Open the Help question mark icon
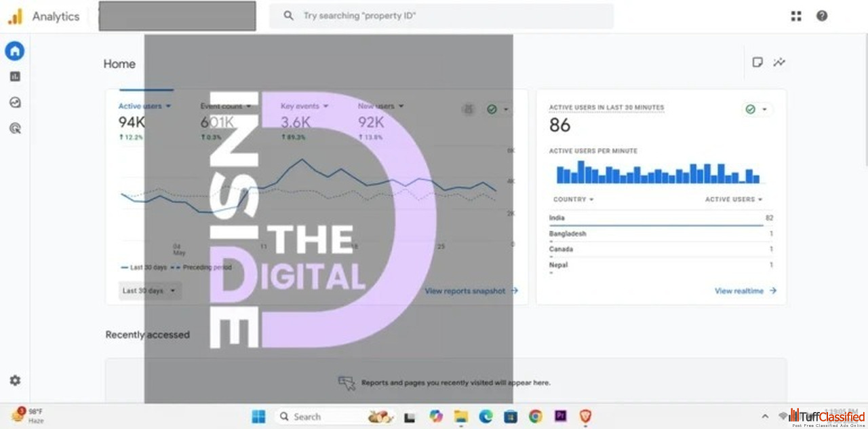 tap(822, 16)
